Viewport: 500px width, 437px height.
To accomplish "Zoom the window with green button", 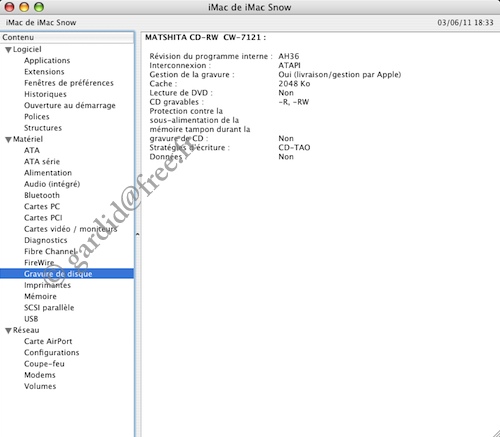I will click(x=39, y=7).
